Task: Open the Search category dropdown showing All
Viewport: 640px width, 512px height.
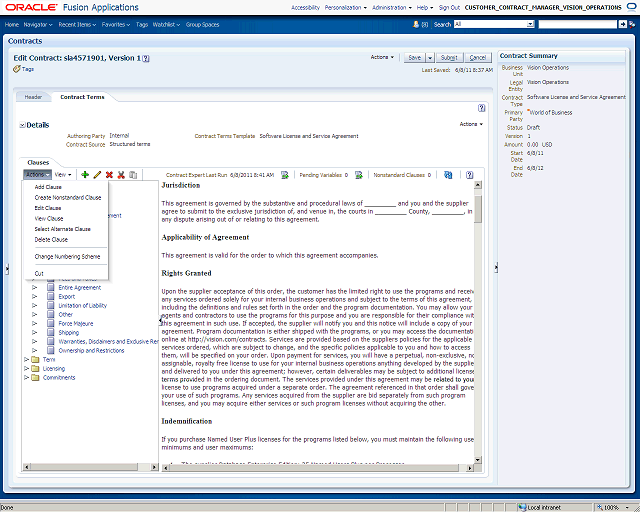Action: tap(530, 24)
